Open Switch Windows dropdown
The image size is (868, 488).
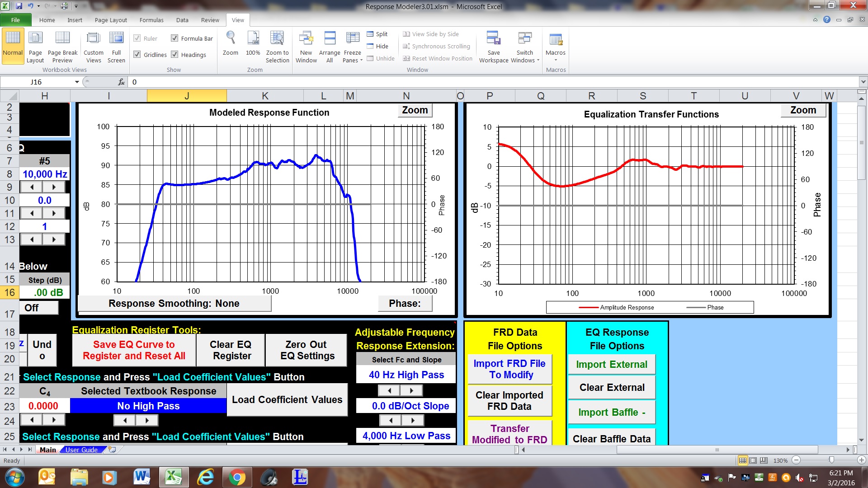click(x=525, y=47)
